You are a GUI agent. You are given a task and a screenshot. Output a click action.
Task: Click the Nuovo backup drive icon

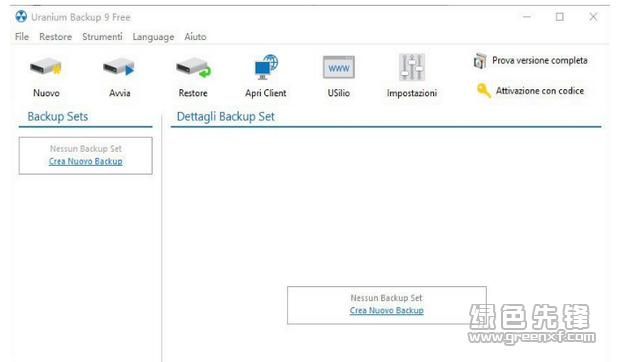pos(46,67)
